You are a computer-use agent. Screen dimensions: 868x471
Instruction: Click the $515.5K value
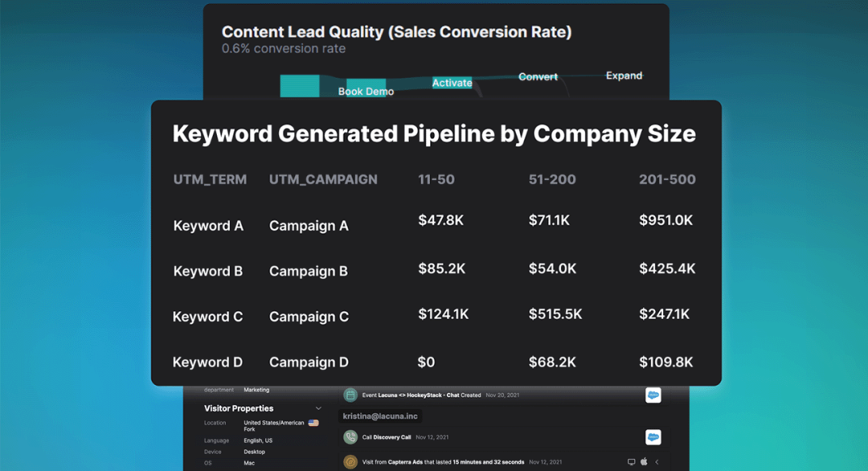pos(555,314)
